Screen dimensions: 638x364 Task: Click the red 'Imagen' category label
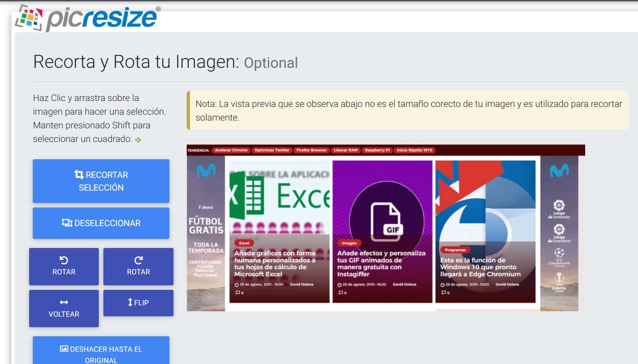click(x=349, y=243)
